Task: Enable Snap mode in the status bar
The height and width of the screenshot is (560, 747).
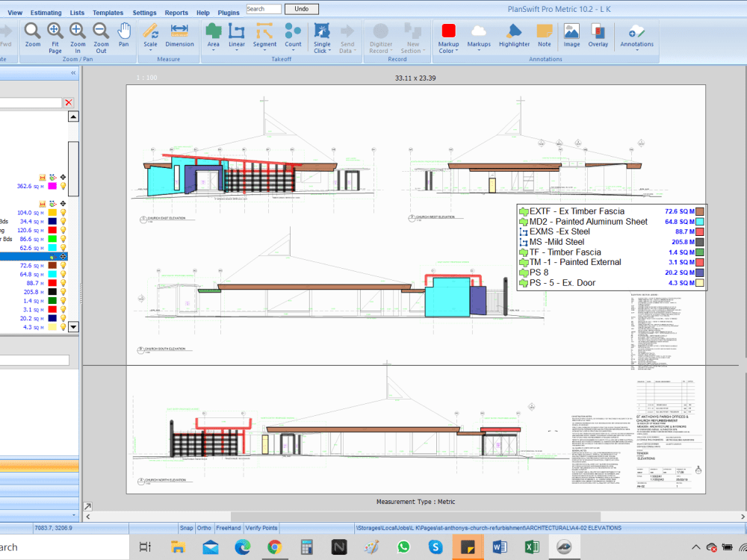Action: pos(187,528)
